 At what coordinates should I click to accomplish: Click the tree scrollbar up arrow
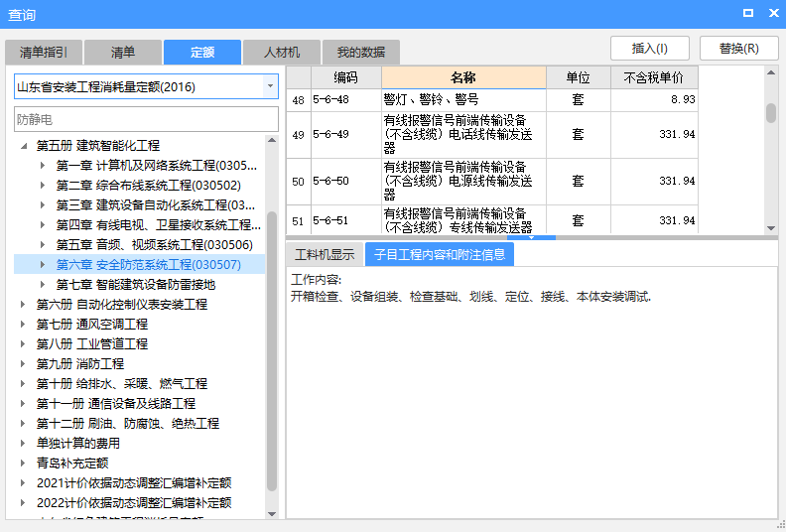point(272,140)
